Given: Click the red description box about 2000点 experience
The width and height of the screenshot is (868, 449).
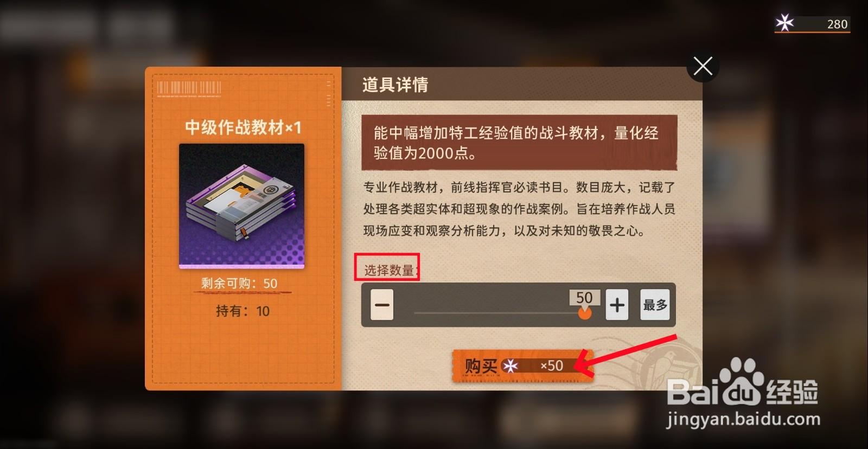Looking at the screenshot, I should (x=519, y=143).
